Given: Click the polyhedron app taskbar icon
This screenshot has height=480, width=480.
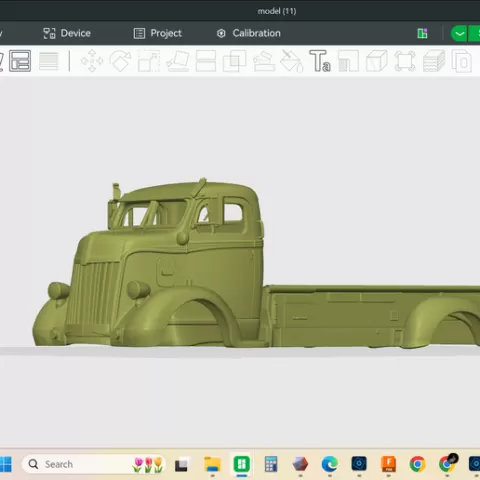Looking at the screenshot, I should pos(300,464).
